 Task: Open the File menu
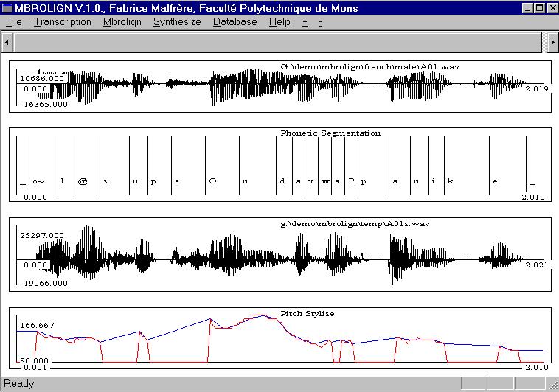point(14,22)
